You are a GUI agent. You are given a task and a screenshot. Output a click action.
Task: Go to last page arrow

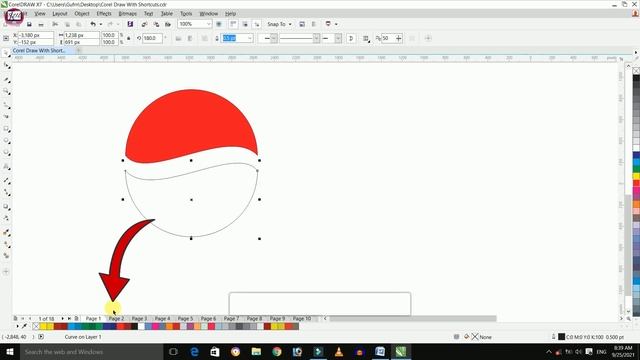(x=69, y=318)
